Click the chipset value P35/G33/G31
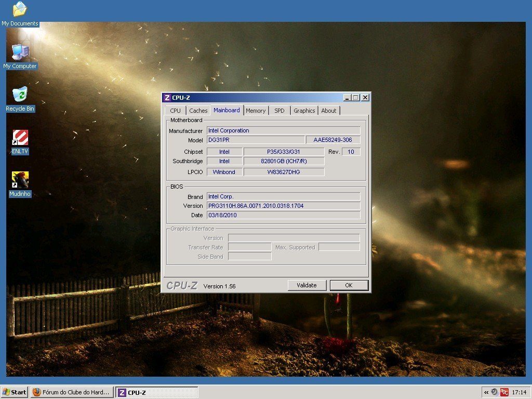 [x=284, y=152]
